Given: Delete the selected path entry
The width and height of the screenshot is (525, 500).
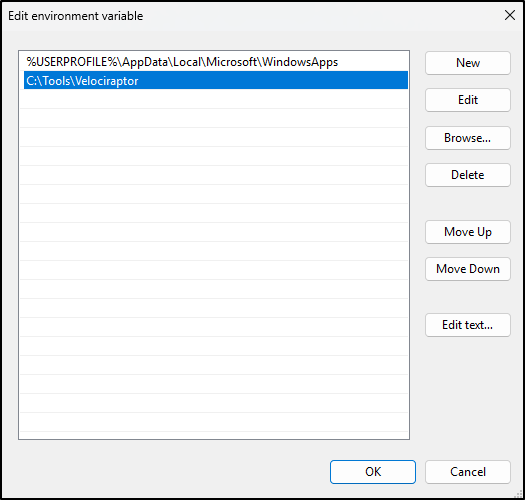Looking at the screenshot, I should [468, 175].
